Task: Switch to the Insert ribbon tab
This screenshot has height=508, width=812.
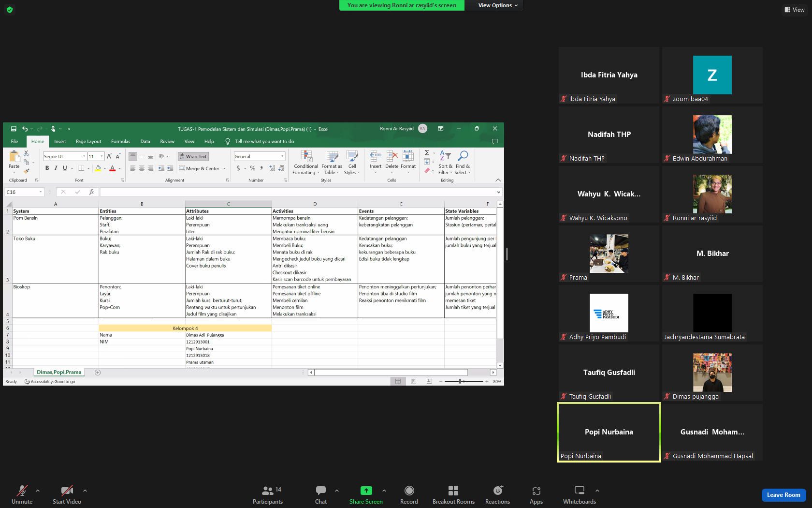Action: click(60, 142)
